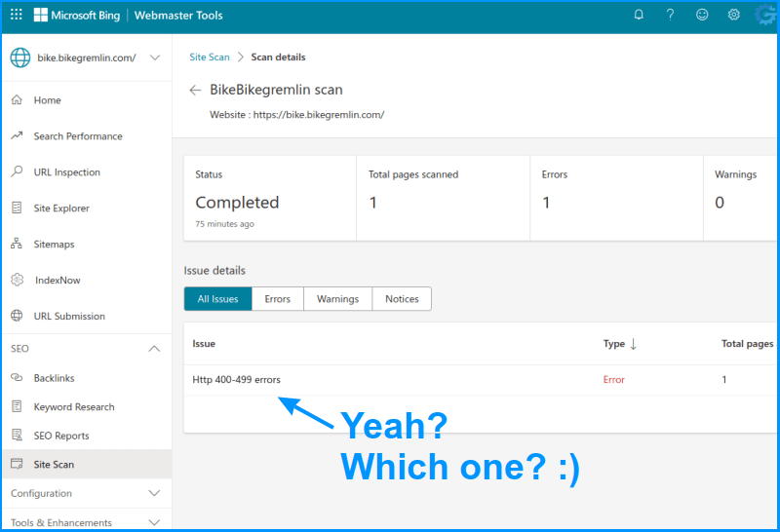Viewport: 780px width, 532px height.
Task: Open the settings gear icon
Action: point(734,15)
